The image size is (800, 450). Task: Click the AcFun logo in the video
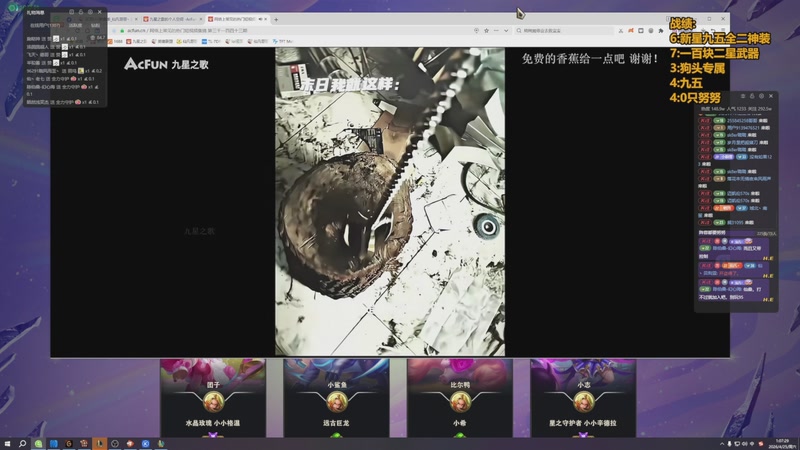pos(145,64)
